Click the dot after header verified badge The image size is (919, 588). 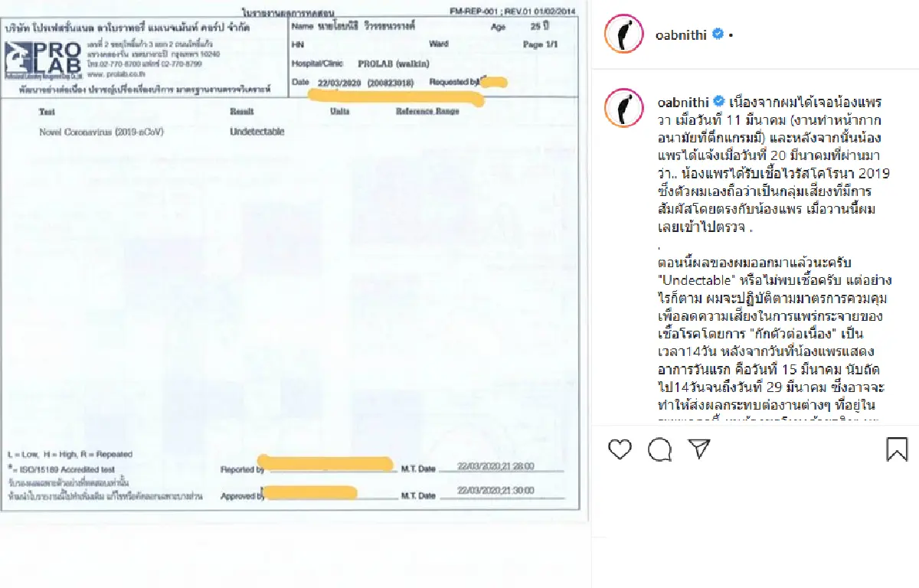point(731,35)
